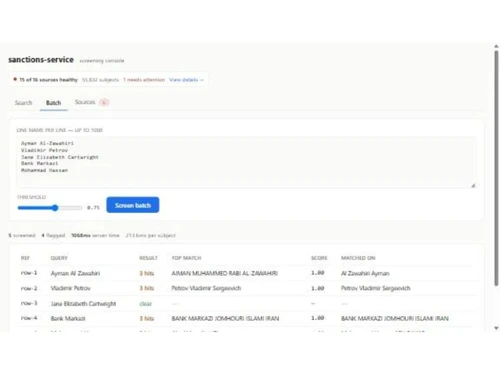500x375 pixels.
Task: Click the MATCHED ON column header
Action: [x=358, y=258]
